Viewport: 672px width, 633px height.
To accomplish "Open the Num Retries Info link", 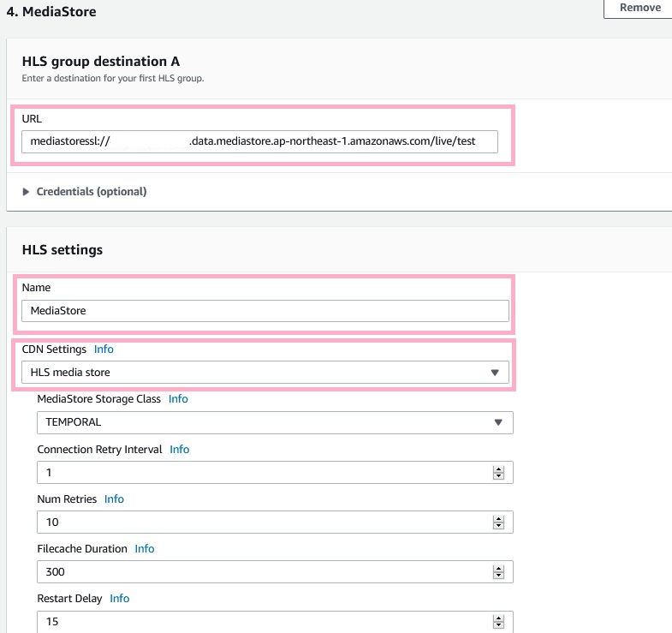I will click(x=114, y=499).
